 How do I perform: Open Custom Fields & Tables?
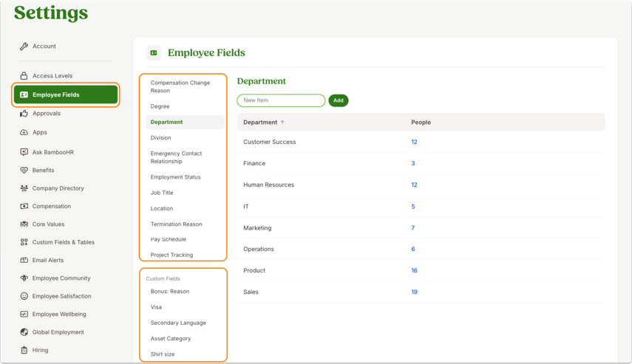[x=64, y=242]
